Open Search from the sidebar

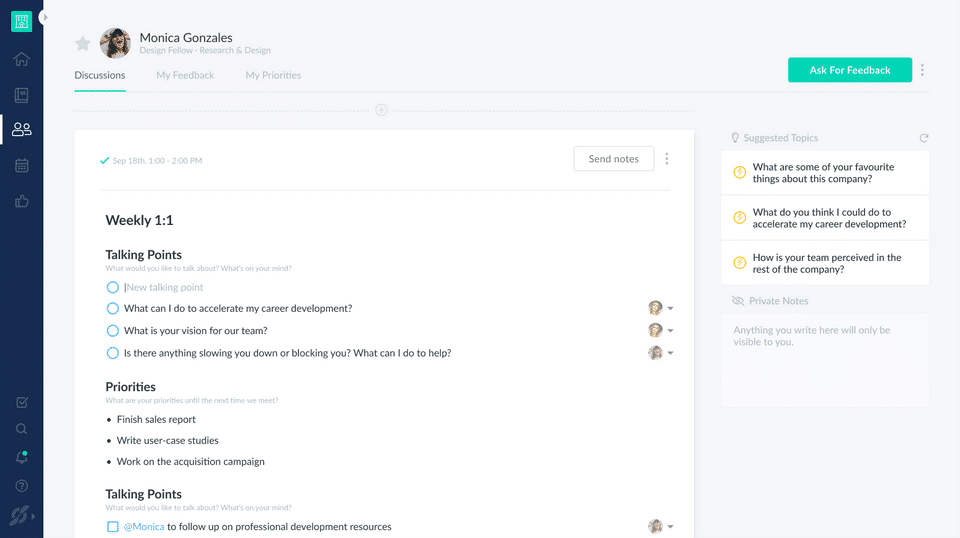[22, 429]
